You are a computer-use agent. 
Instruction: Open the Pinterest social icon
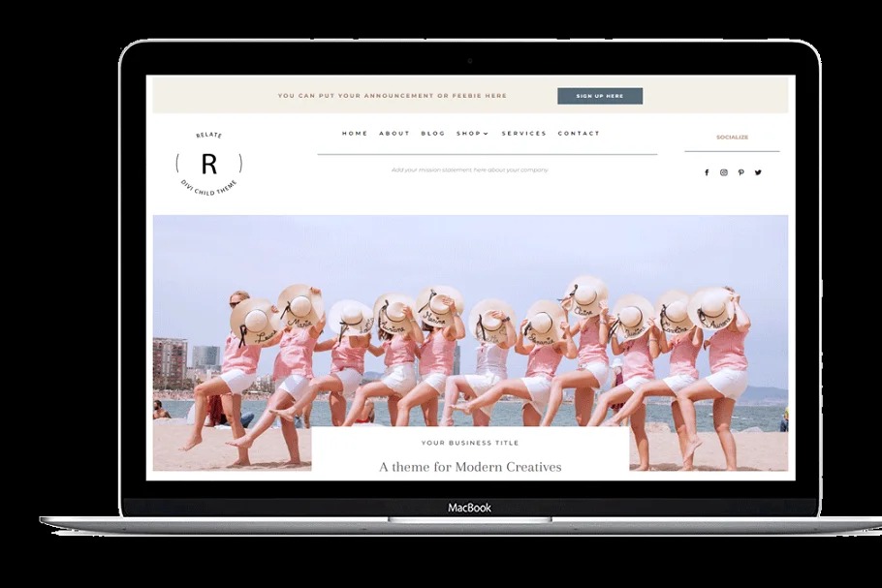point(740,172)
